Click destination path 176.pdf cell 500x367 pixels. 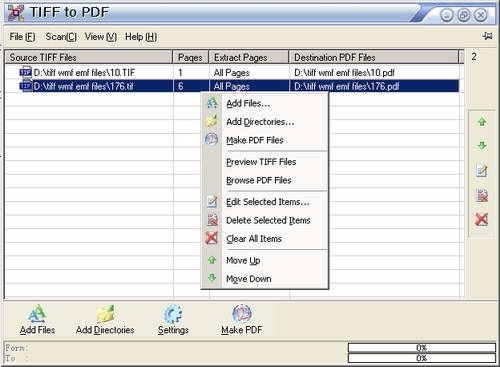coord(347,86)
